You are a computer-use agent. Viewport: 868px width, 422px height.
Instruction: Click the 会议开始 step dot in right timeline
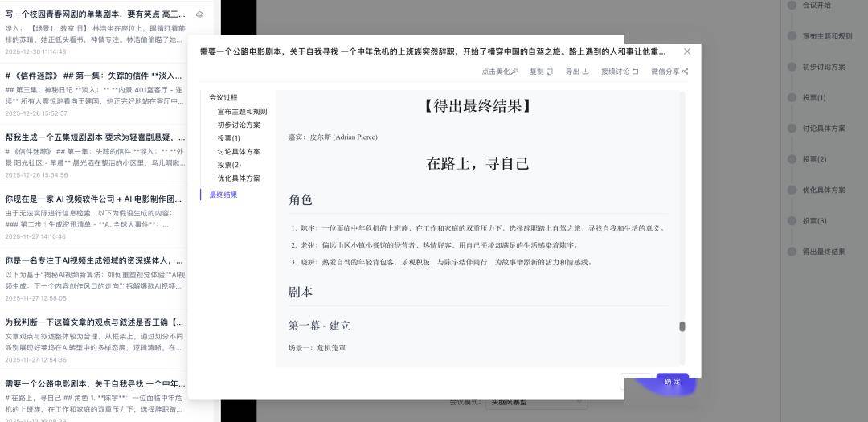(792, 6)
